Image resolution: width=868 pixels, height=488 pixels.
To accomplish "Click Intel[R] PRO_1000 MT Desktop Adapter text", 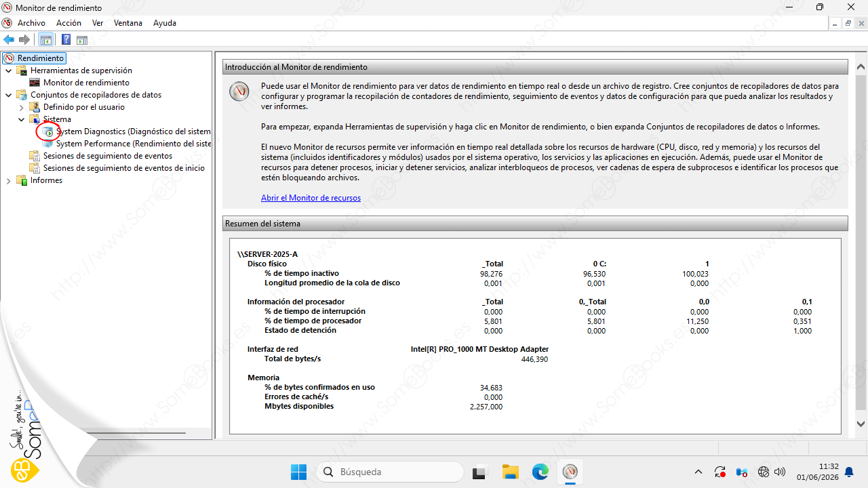I will (x=479, y=349).
